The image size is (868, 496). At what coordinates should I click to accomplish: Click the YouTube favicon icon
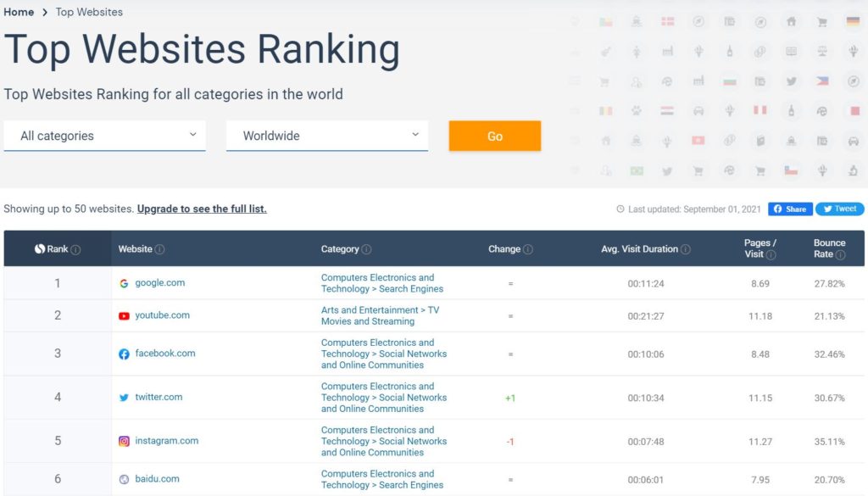[x=124, y=316]
